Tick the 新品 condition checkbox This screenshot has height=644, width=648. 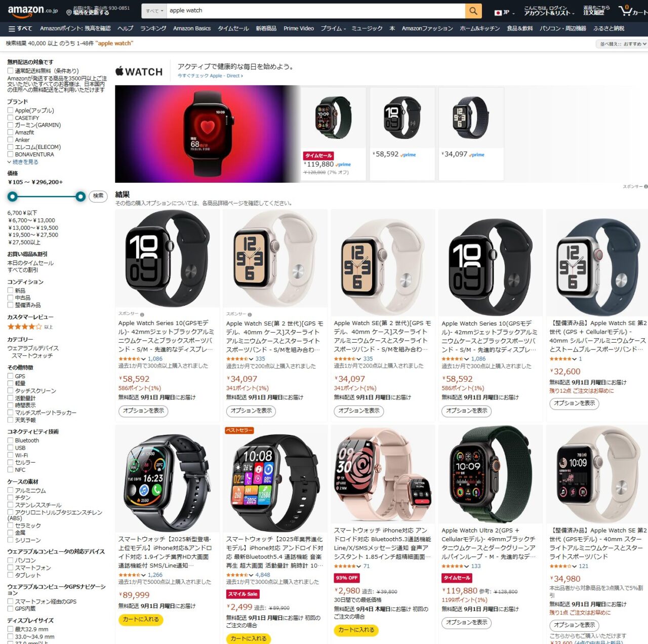tap(10, 291)
